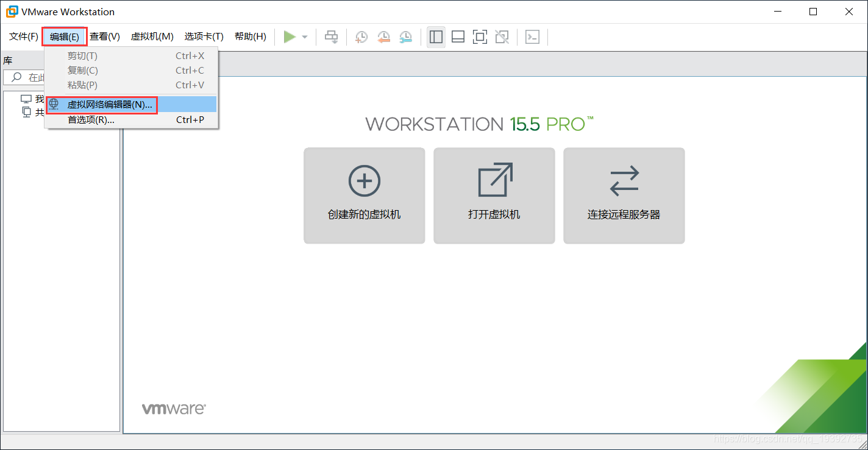Click the greyed 复制(C) menu entry
Screen dimensions: 868x450
tap(131, 71)
